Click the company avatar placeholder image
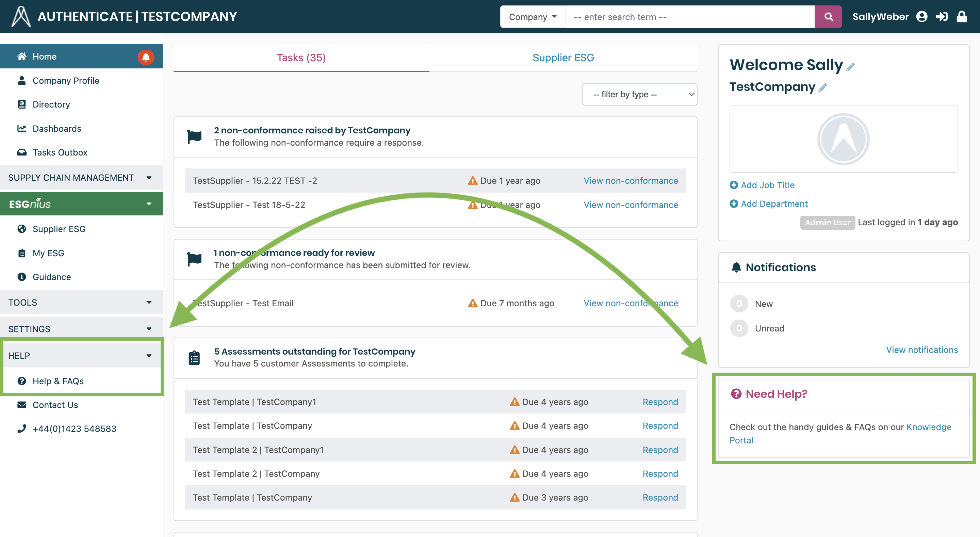The height and width of the screenshot is (537, 980). [843, 139]
